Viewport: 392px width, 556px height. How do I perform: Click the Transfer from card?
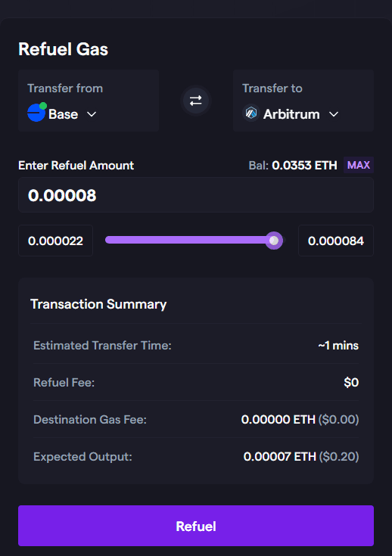click(x=89, y=101)
